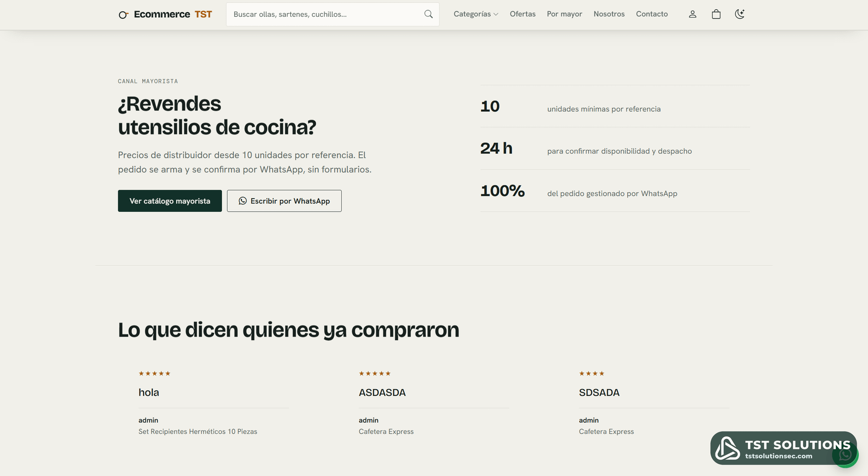Click the "hola" review title
868x476 pixels.
[149, 392]
